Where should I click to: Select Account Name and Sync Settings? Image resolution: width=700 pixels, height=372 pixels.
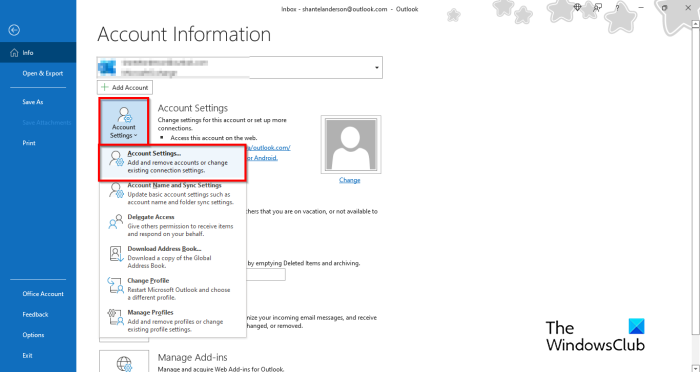[x=172, y=194]
